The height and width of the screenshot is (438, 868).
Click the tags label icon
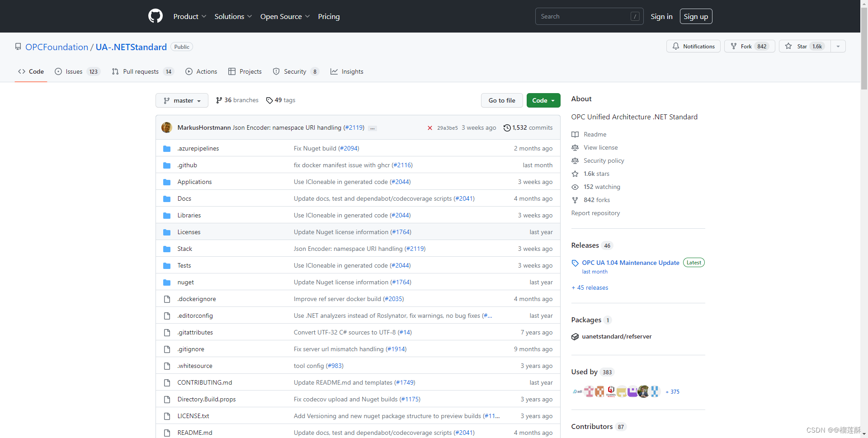tap(269, 100)
